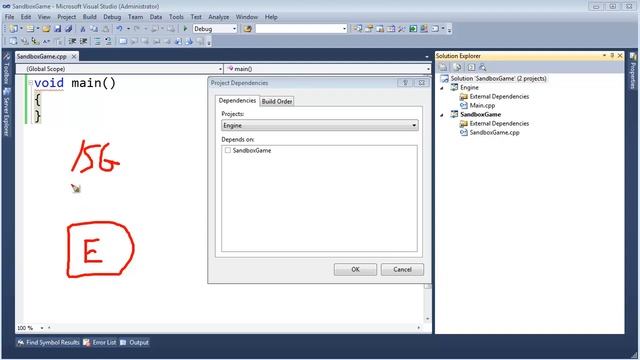Screen dimensions: 640x360
Task: Pin the Solution Explorer auto-hide button
Action: pos(612,56)
